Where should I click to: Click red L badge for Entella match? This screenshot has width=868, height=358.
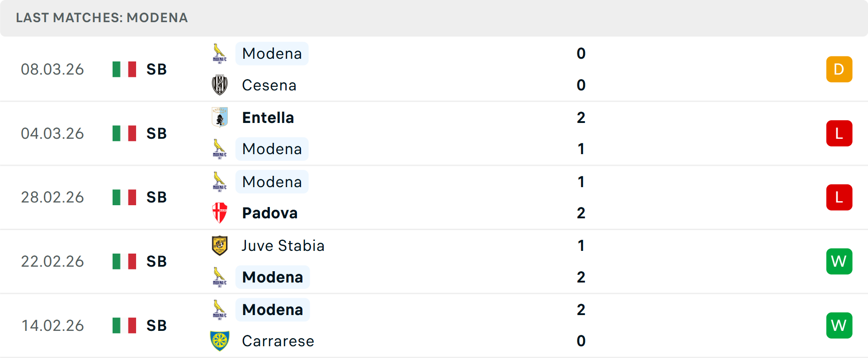839,133
